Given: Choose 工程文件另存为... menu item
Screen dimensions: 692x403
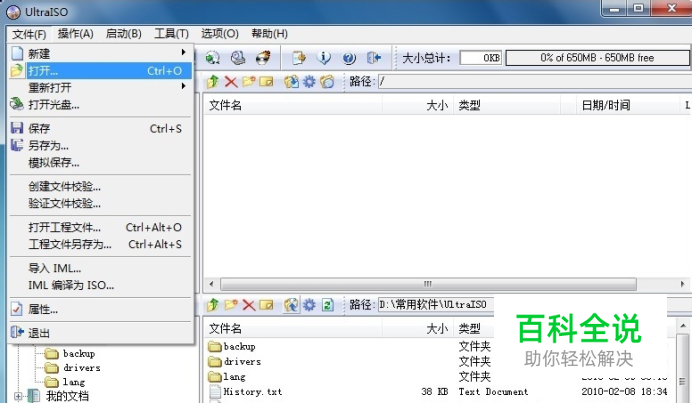Looking at the screenshot, I should pyautogui.click(x=101, y=244).
